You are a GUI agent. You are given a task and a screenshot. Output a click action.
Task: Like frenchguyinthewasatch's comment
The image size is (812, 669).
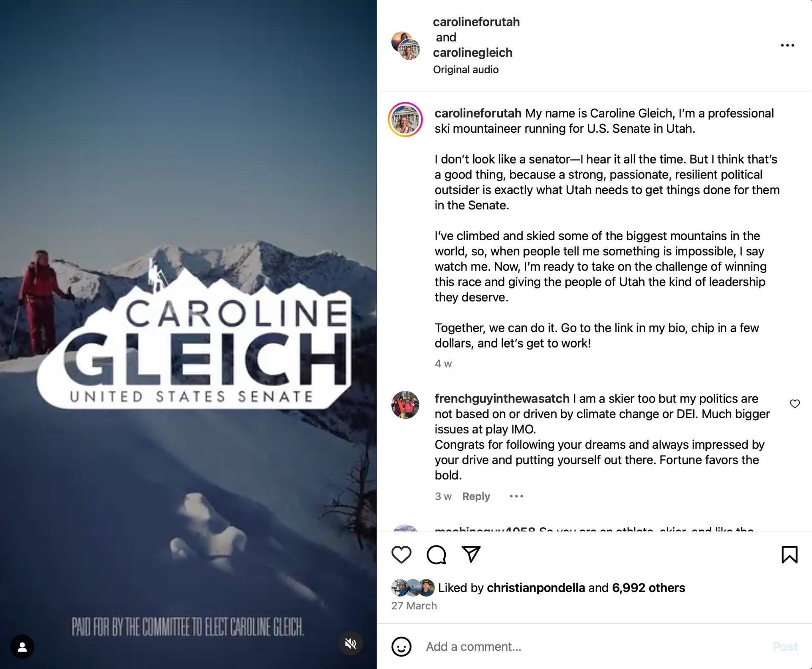[x=795, y=404]
